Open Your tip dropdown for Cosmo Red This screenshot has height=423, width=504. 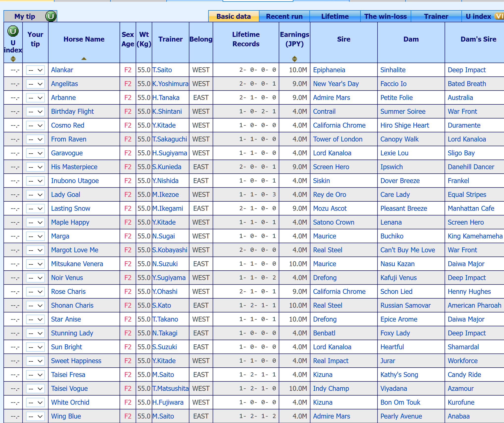35,125
